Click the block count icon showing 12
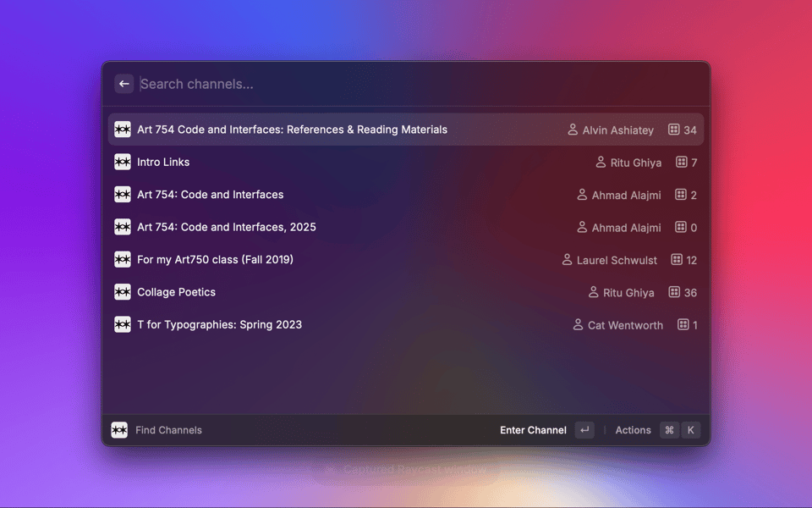This screenshot has height=508, width=812. (677, 260)
